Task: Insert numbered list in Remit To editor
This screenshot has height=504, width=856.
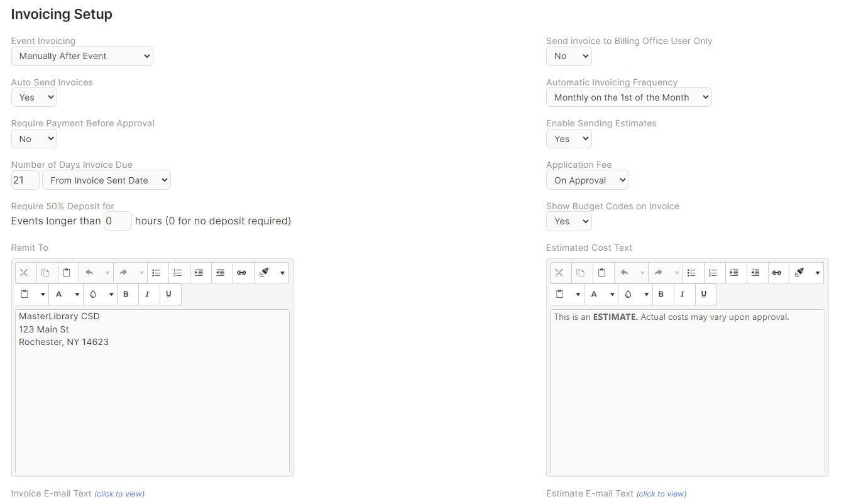Action: click(178, 273)
